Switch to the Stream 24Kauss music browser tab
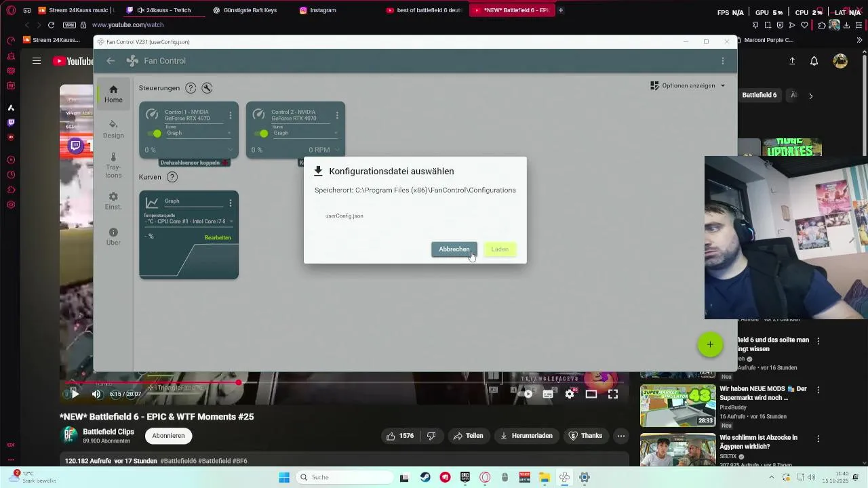 76,10
